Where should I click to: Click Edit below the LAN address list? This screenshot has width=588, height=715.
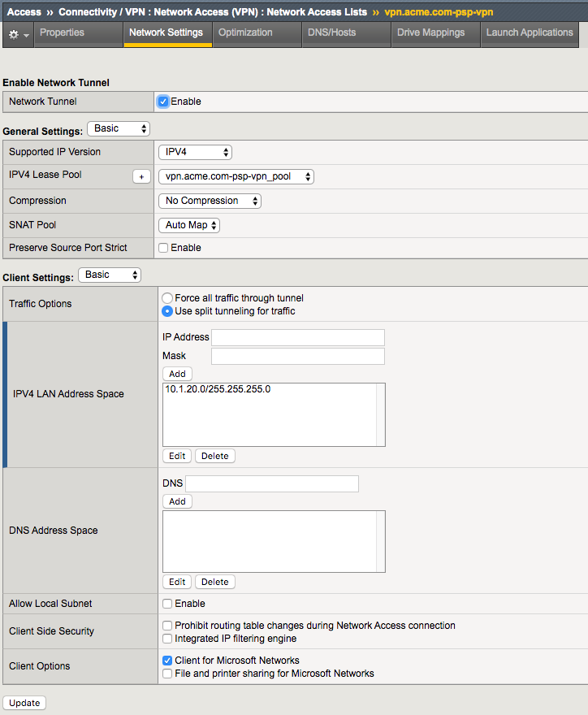(177, 456)
